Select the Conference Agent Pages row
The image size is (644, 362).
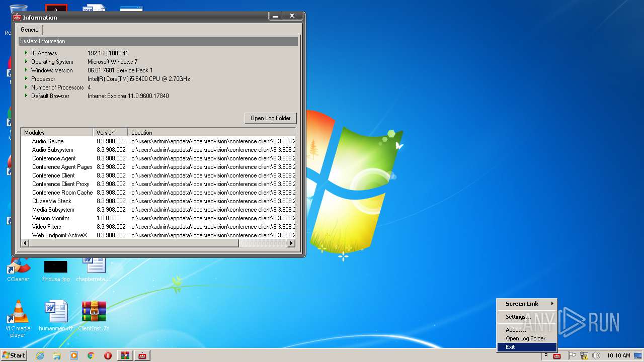click(x=158, y=167)
